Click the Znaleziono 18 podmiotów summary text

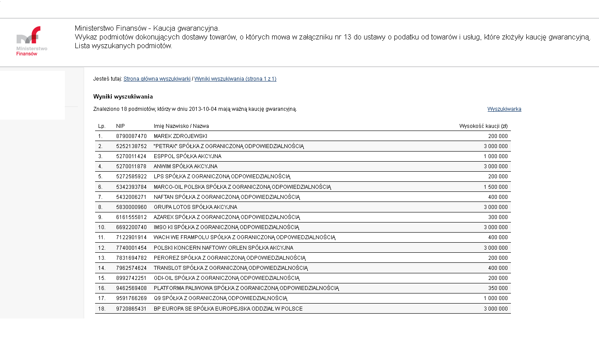coord(195,109)
